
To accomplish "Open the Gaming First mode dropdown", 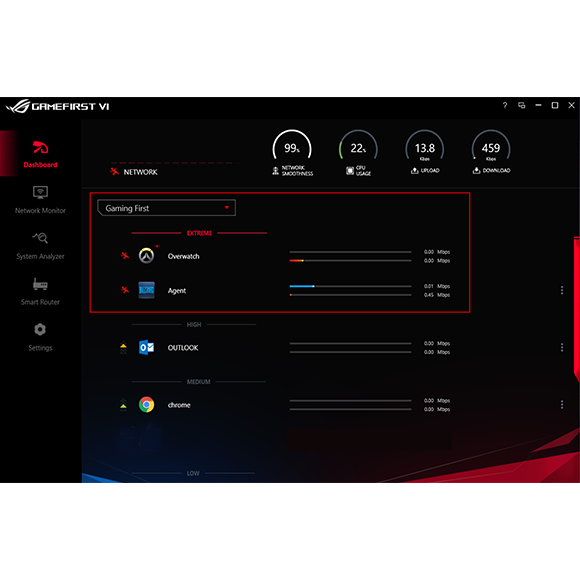I will [166, 208].
